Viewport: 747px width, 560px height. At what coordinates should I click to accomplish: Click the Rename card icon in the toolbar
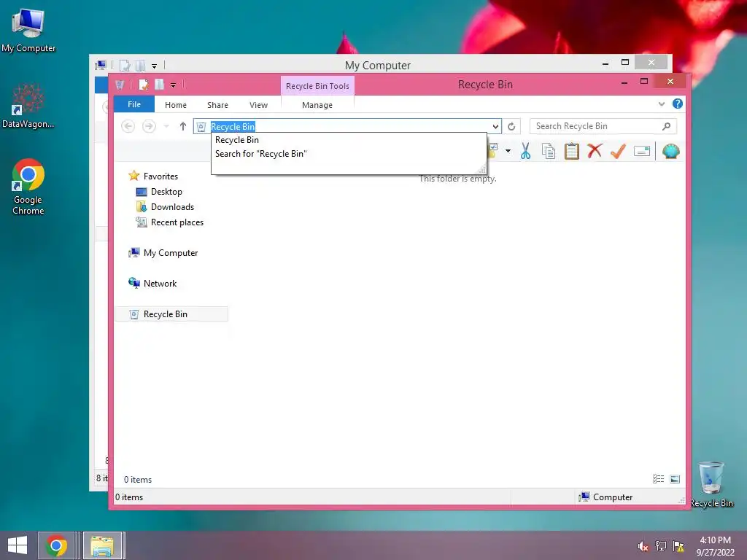point(642,152)
